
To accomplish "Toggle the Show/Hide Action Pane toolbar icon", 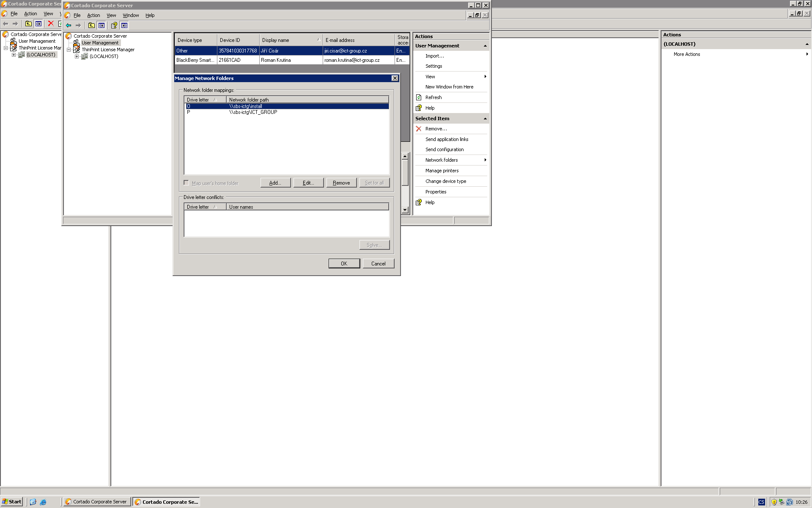I will pyautogui.click(x=124, y=25).
